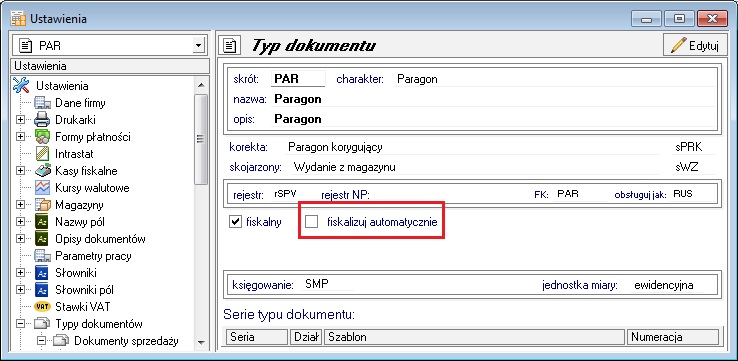Viewport: 738px width, 361px height.
Task: Click the księgowanie value SMP
Action: click(317, 284)
